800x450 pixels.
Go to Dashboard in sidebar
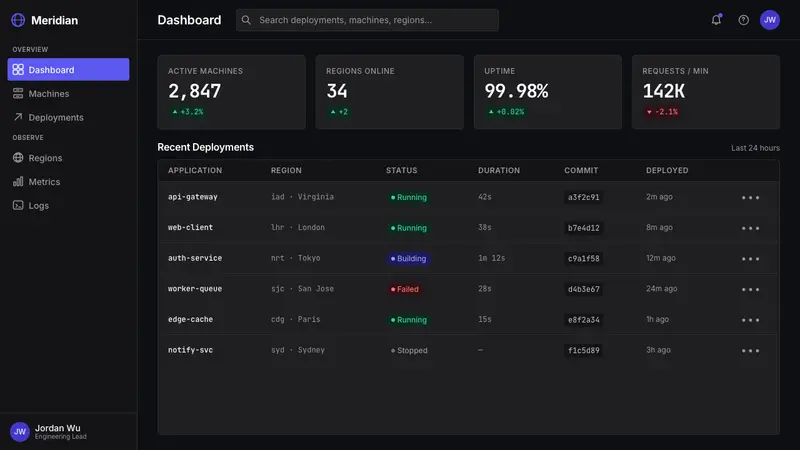(x=68, y=69)
